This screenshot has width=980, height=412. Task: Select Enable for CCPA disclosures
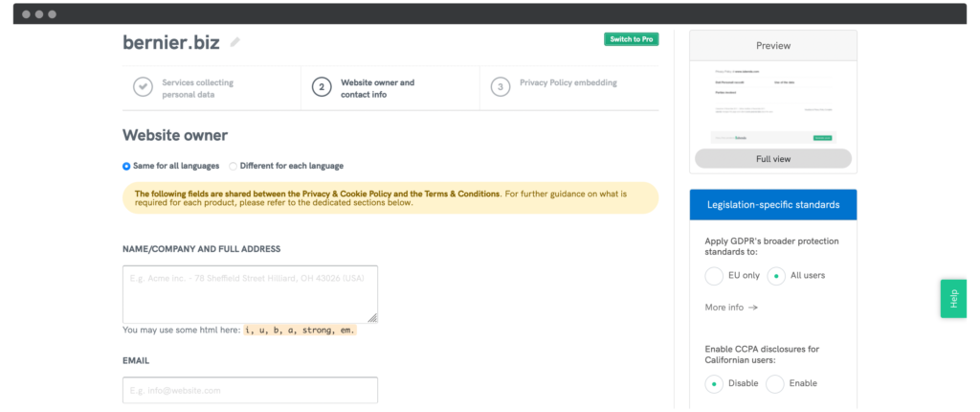click(775, 383)
